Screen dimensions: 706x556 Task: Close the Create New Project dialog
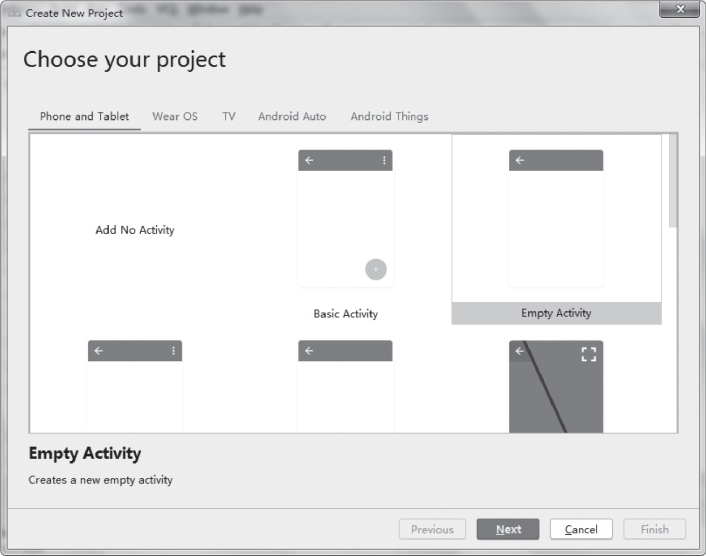point(680,9)
